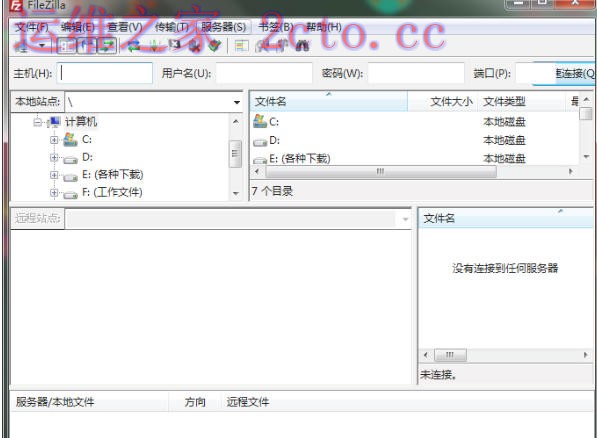
Task: Click the 方向 queue column header
Action: pos(195,402)
